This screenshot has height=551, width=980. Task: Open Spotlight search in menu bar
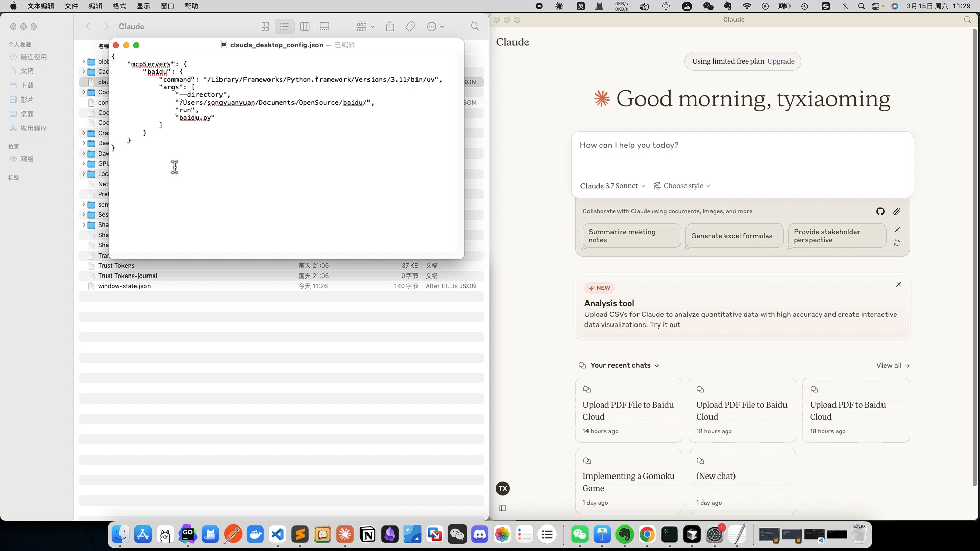[861, 6]
